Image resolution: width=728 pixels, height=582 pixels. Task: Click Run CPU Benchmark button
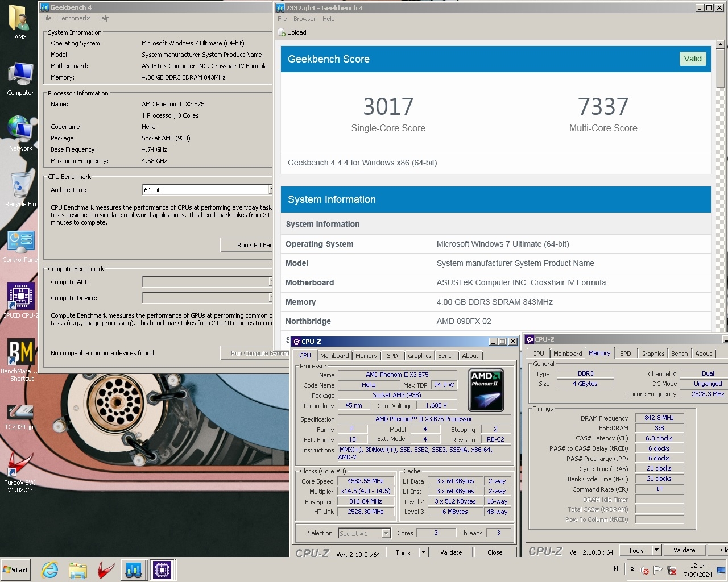tap(247, 245)
